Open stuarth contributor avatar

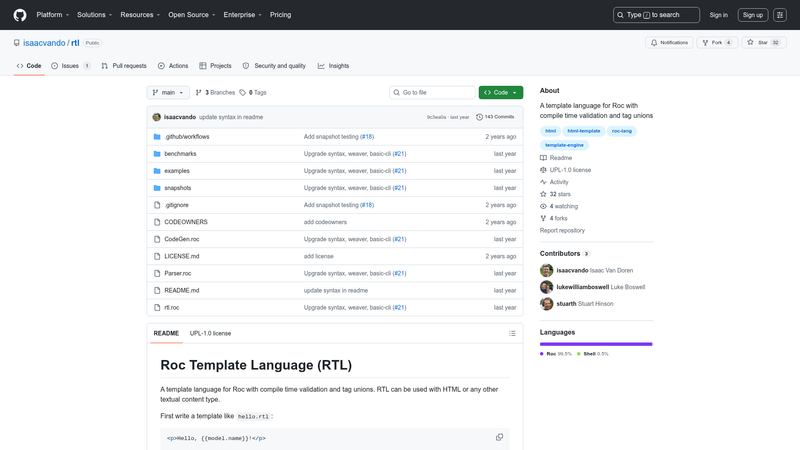[546, 304]
